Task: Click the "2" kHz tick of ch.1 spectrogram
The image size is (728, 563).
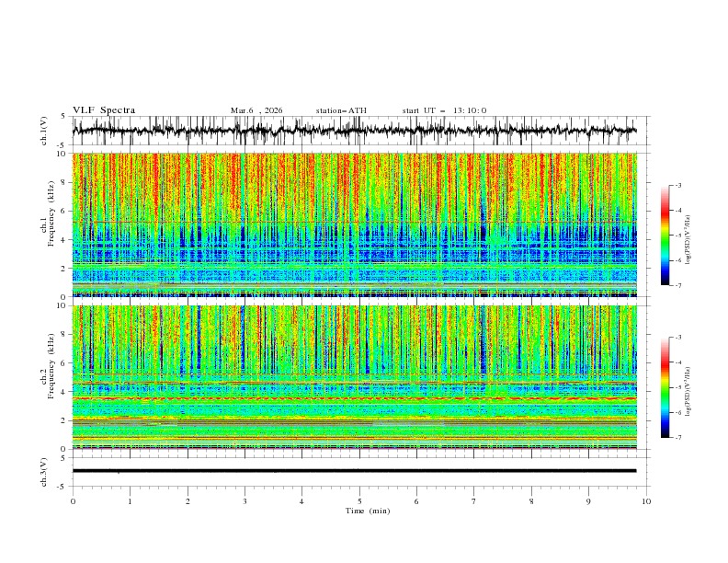Action: point(63,268)
